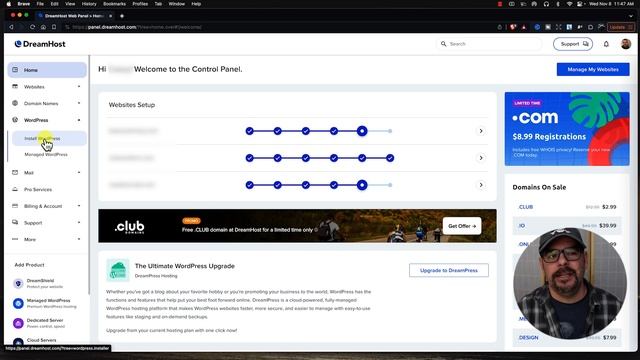Open the File menu

[40, 4]
